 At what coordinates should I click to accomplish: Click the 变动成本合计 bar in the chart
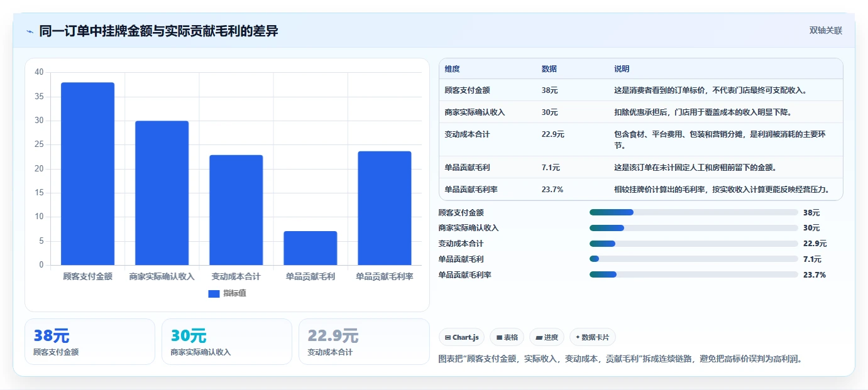pos(236,210)
